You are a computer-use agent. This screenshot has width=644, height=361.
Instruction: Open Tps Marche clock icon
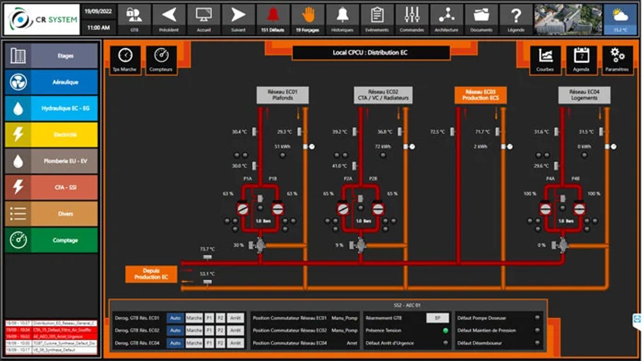point(125,60)
